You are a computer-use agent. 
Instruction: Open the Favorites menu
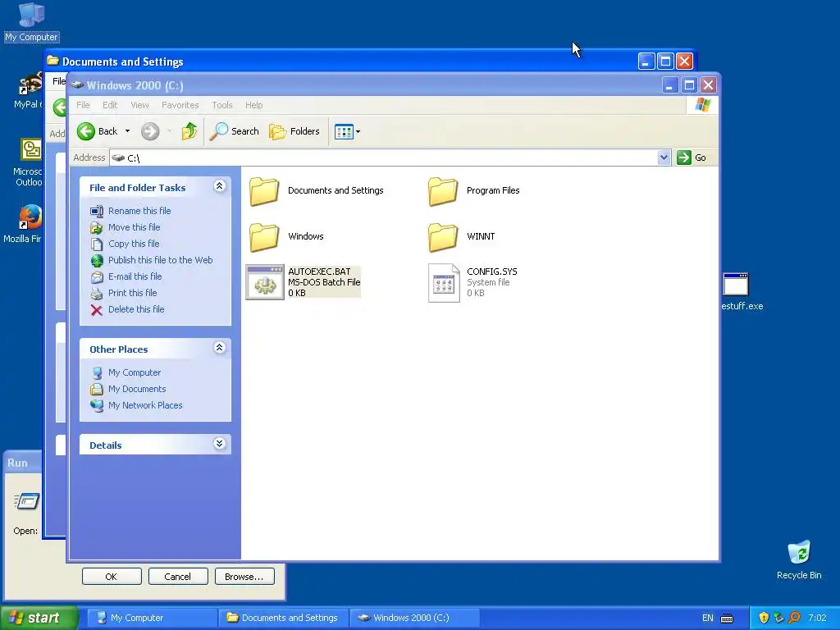click(180, 105)
